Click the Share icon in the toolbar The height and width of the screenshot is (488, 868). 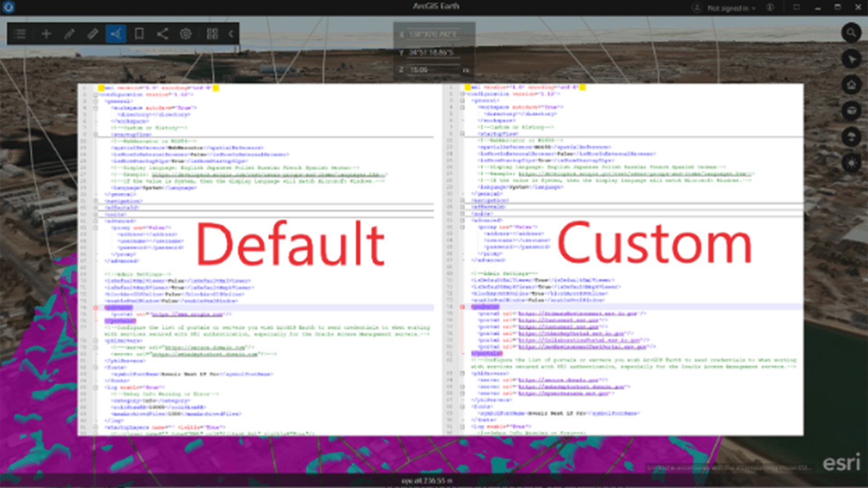point(163,34)
